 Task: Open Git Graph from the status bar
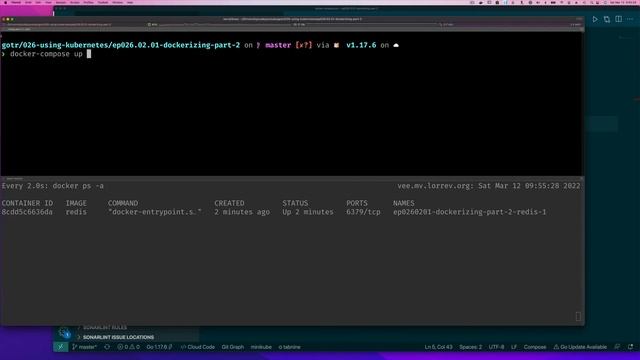(233, 347)
